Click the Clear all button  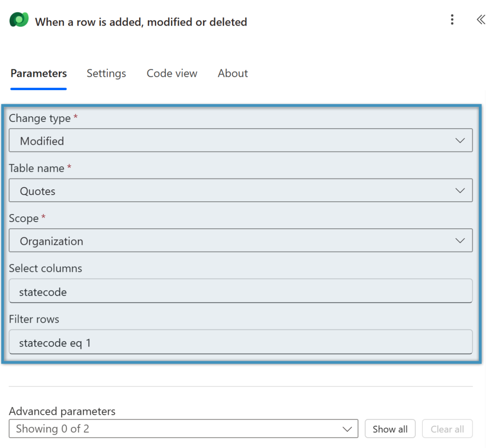point(447,429)
